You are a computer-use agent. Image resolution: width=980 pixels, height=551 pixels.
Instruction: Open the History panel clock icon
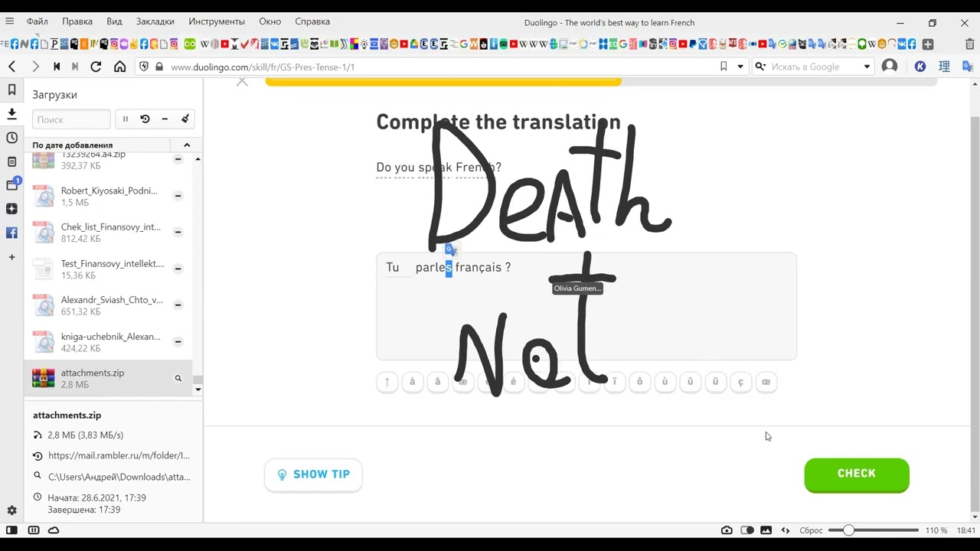pos(11,138)
